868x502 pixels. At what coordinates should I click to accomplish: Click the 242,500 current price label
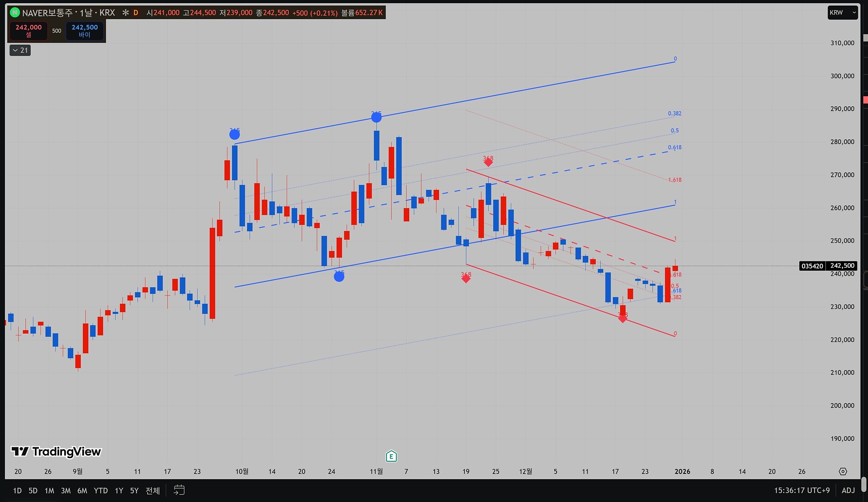[x=842, y=266]
